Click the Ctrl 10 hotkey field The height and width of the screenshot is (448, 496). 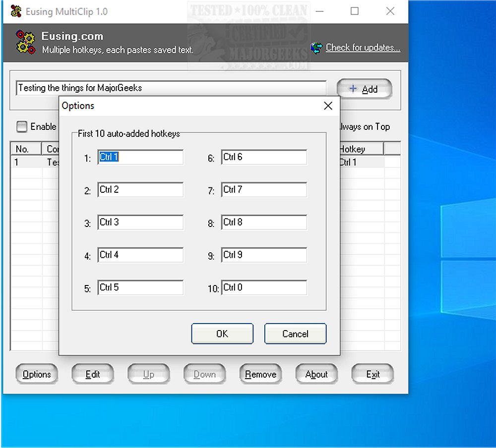coord(264,287)
